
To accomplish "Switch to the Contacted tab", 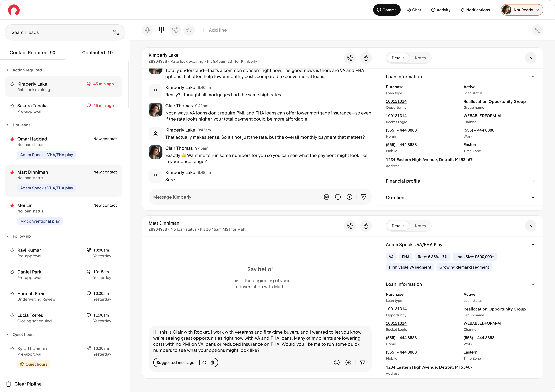I will point(97,53).
